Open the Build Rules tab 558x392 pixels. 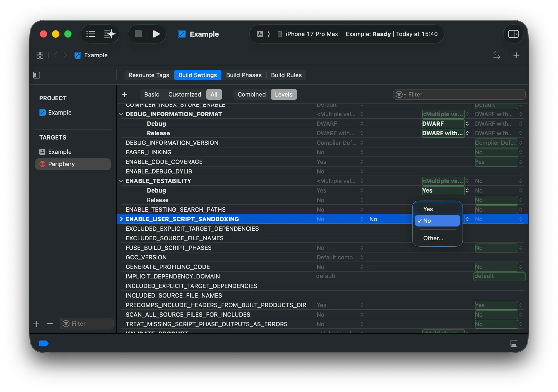tap(286, 75)
